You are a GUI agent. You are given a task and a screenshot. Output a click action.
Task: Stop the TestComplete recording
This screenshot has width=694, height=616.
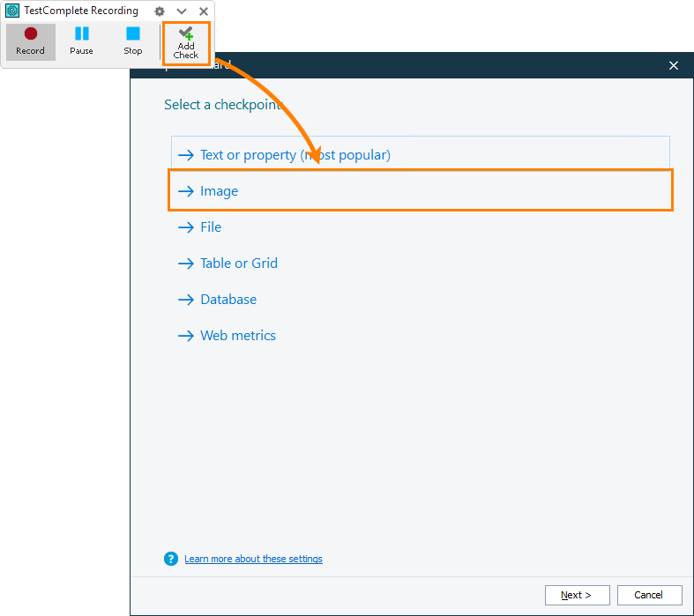click(x=133, y=42)
